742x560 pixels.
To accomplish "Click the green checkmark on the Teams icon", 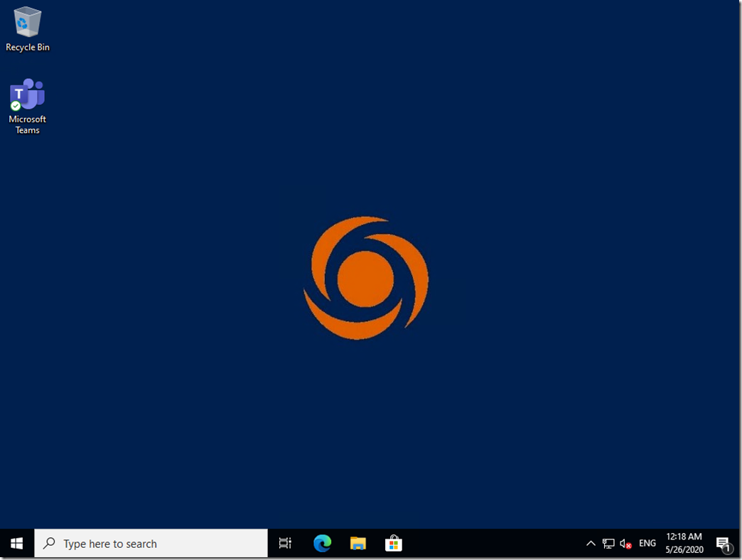I will tap(16, 105).
